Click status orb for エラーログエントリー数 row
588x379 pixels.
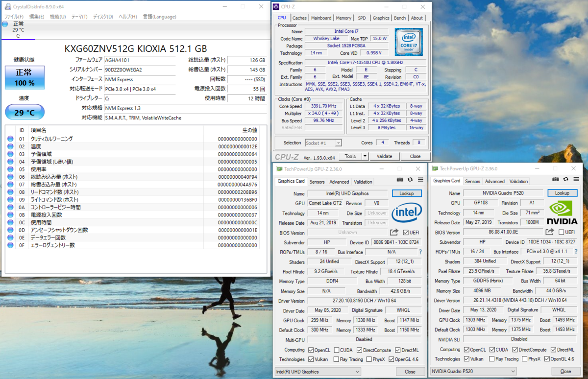11,245
